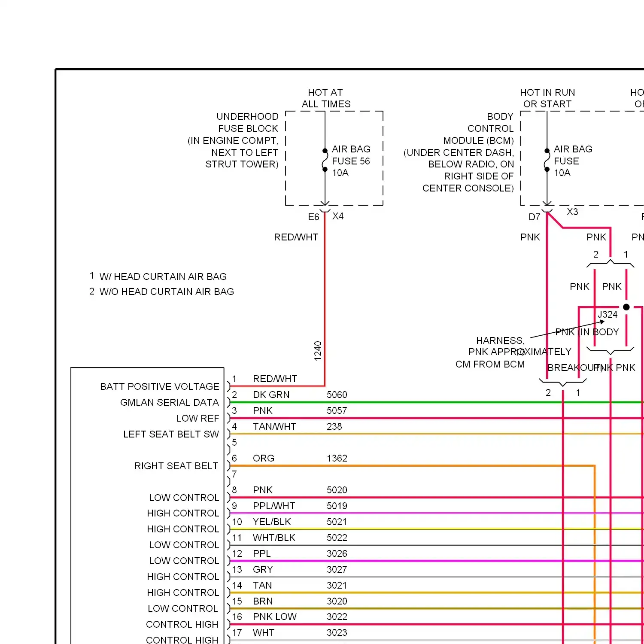Image resolution: width=644 pixels, height=644 pixels.
Task: Click circuit number '5020' on pin 8
Action: point(337,490)
